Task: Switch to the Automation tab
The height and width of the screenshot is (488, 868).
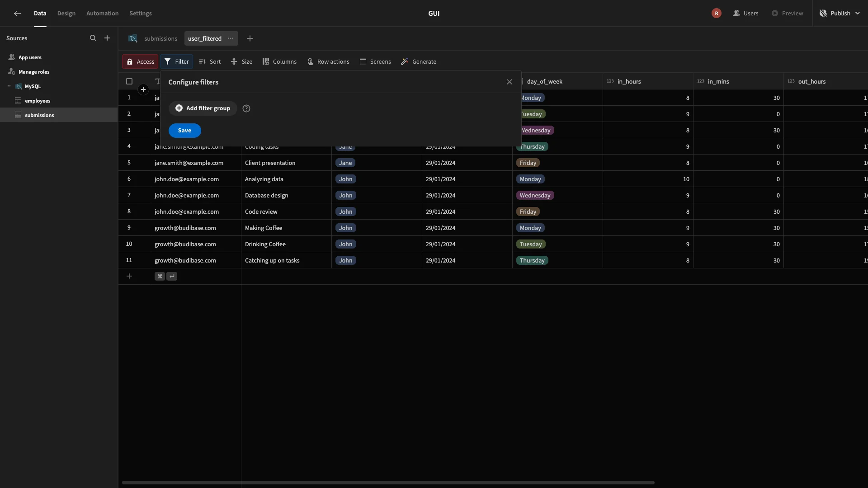Action: pyautogui.click(x=102, y=14)
